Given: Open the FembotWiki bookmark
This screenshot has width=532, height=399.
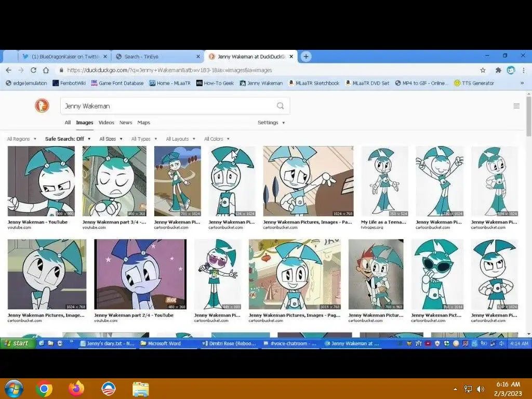Looking at the screenshot, I should click(69, 83).
